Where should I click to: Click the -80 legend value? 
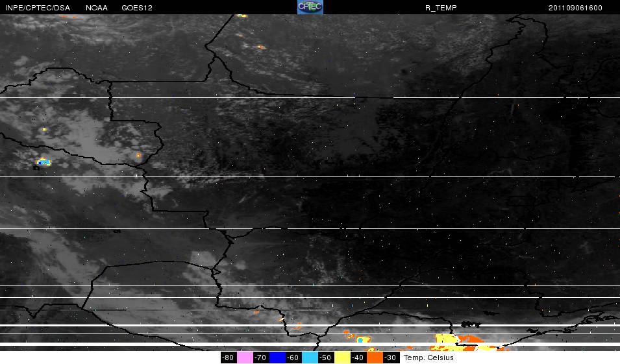(228, 358)
